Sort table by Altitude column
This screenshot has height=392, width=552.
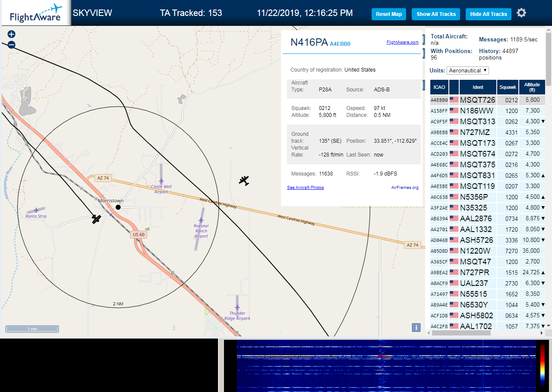tap(532, 87)
